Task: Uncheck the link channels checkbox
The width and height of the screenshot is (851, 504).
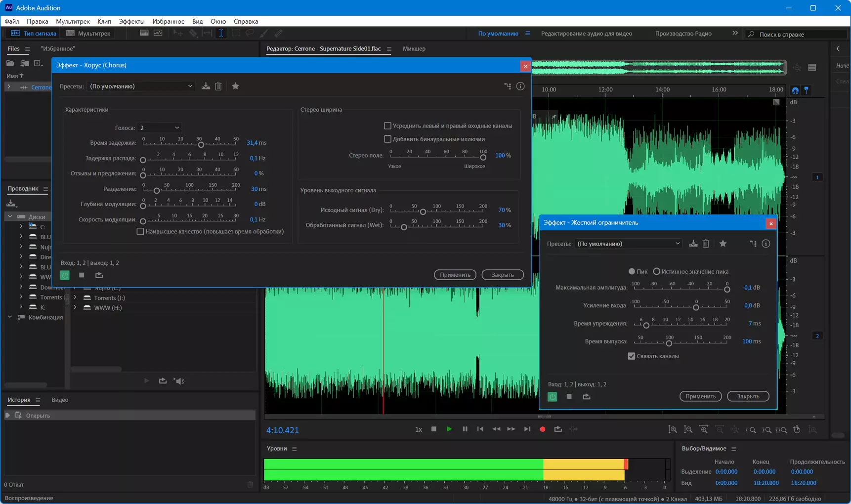Action: (631, 356)
